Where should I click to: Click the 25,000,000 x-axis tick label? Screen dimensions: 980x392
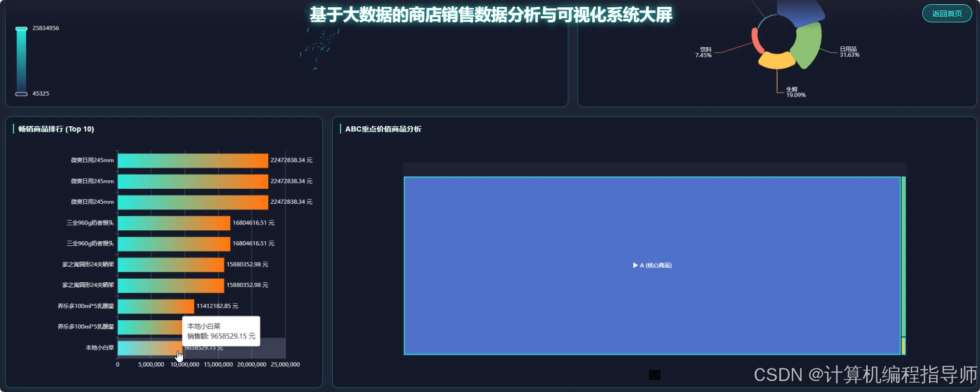(x=285, y=364)
